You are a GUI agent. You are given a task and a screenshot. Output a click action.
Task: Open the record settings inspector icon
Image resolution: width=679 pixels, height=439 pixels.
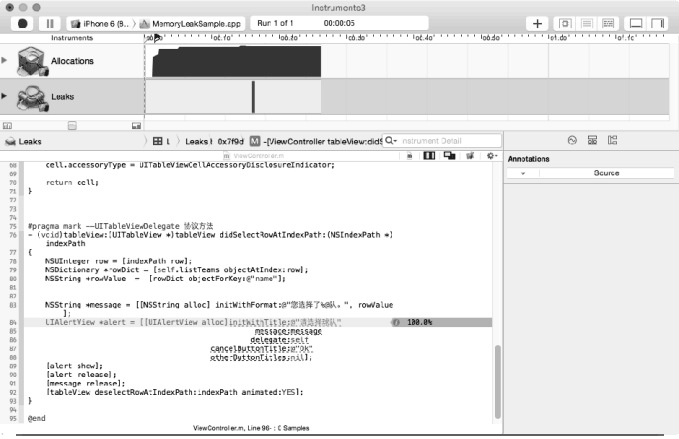[x=571, y=141]
